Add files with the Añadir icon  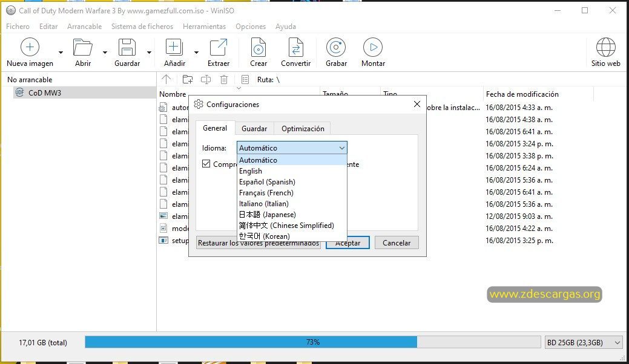click(x=174, y=47)
